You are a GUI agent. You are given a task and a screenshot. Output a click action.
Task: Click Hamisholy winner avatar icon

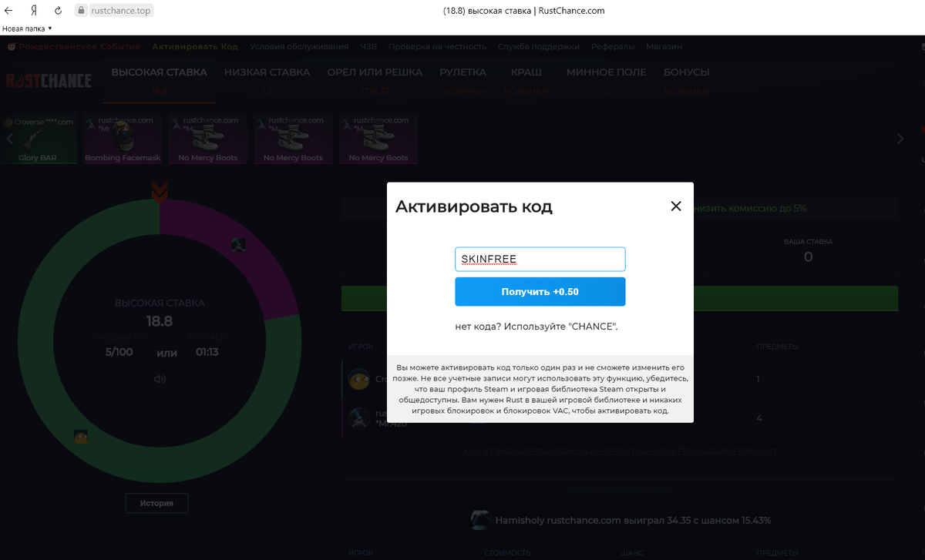click(x=481, y=520)
